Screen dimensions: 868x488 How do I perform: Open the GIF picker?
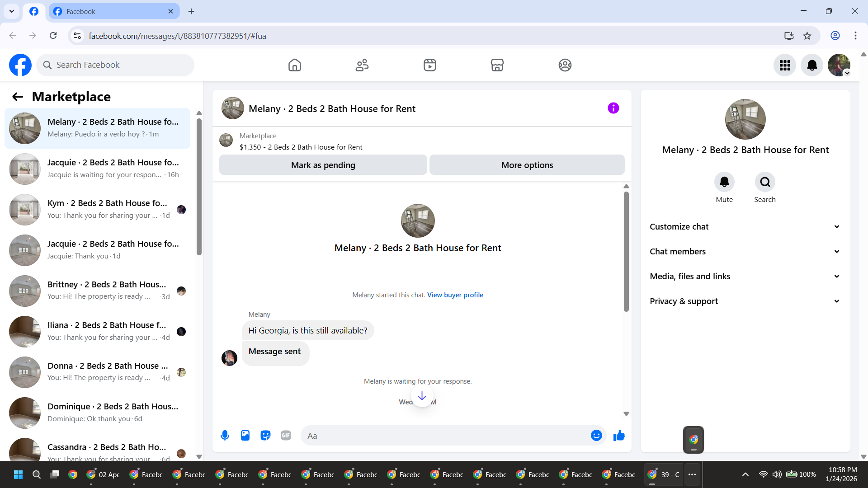(x=286, y=436)
